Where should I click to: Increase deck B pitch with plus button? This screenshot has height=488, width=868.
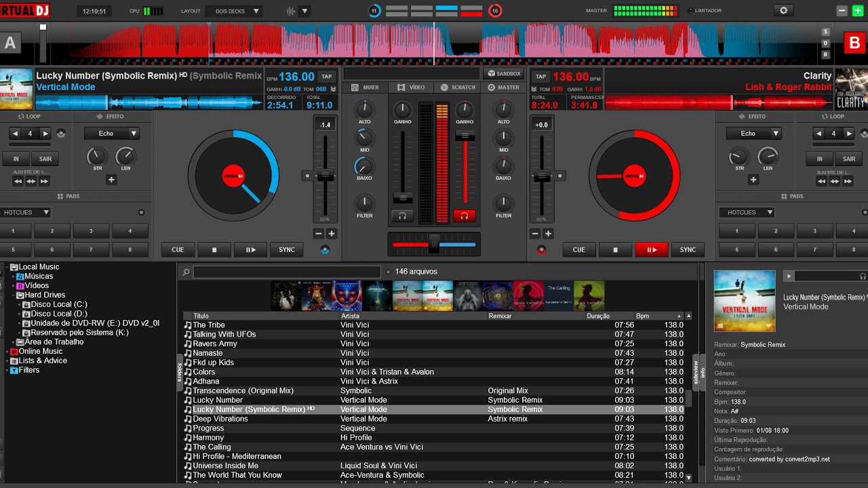point(548,234)
